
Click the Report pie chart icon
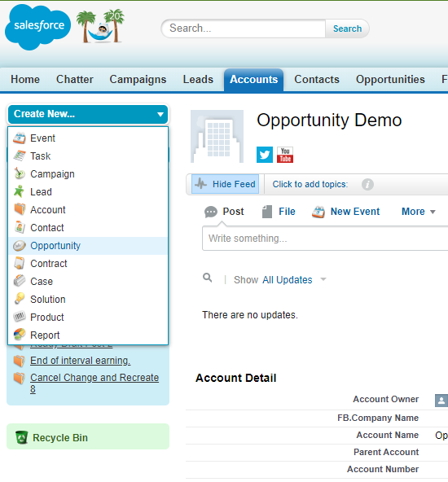[x=20, y=335]
